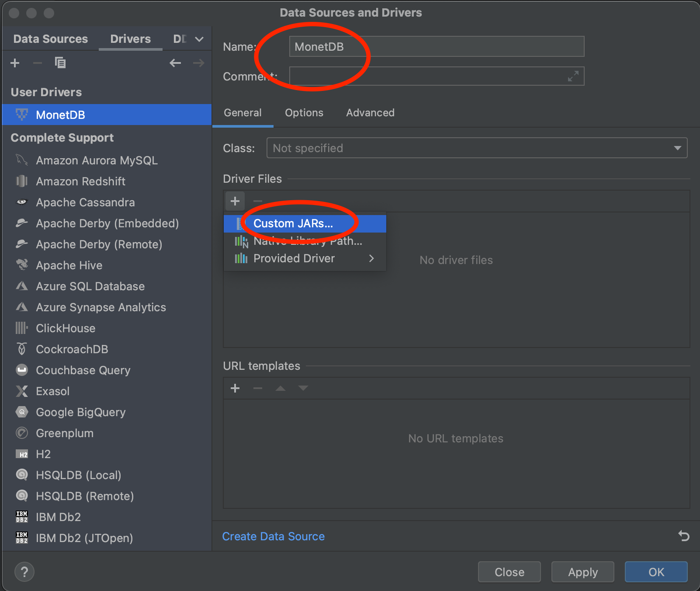Click the revert changes arrow icon
This screenshot has width=700, height=591.
coord(683,535)
